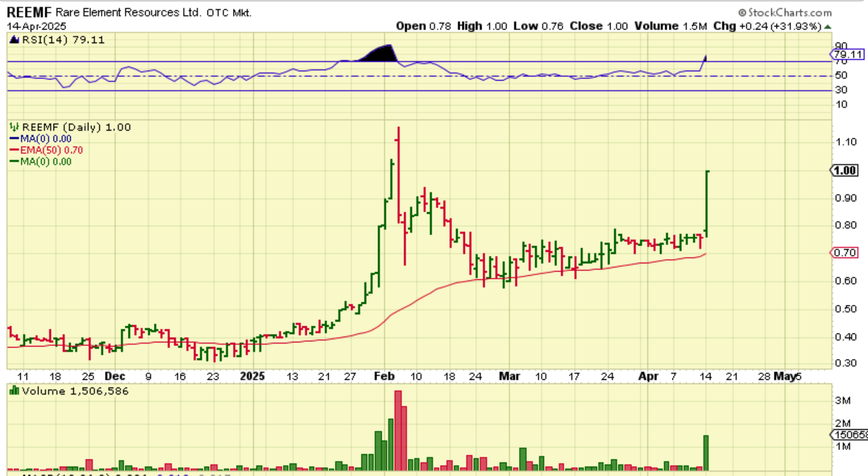Select the red EMA(50) legend line swatch
868x476 pixels.
14,150
